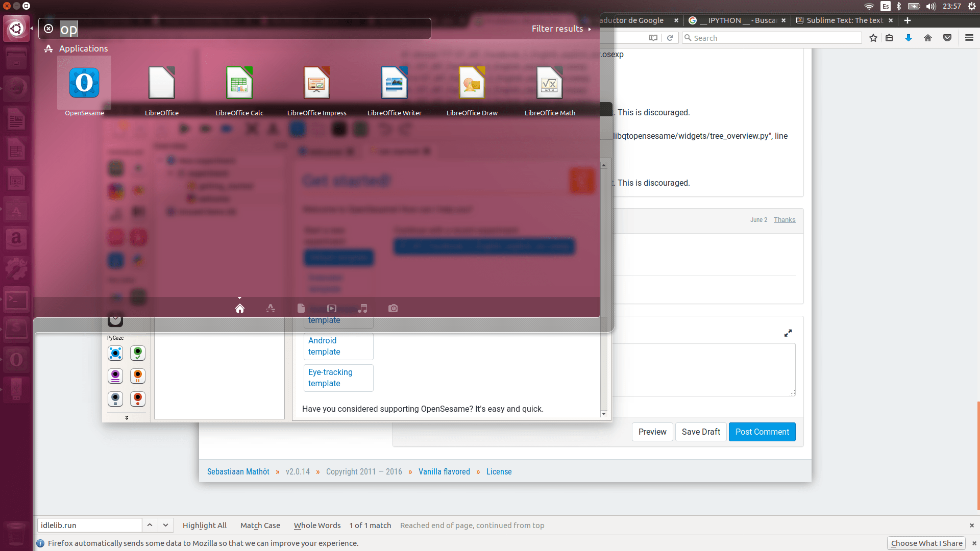Switch to the Sublime Text tab
This screenshot has width=980, height=551.
(x=845, y=20)
